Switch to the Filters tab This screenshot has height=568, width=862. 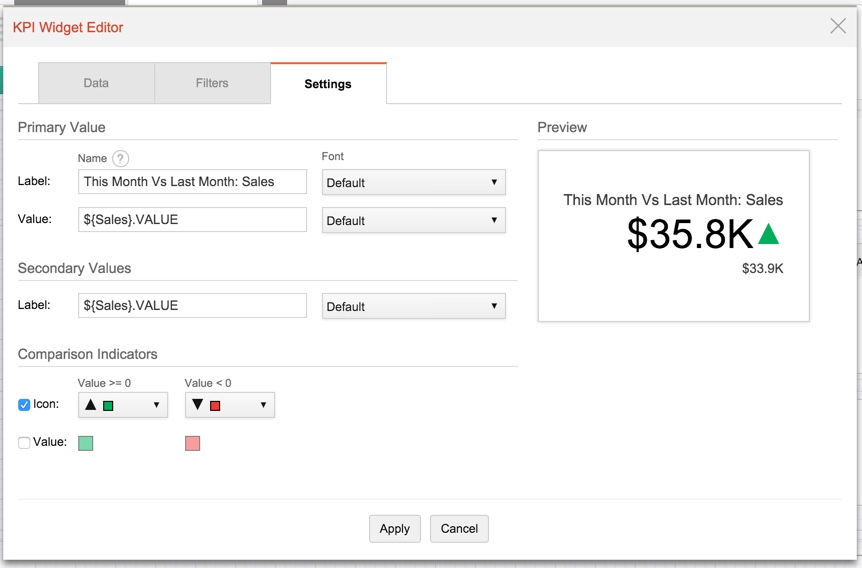coord(212,83)
